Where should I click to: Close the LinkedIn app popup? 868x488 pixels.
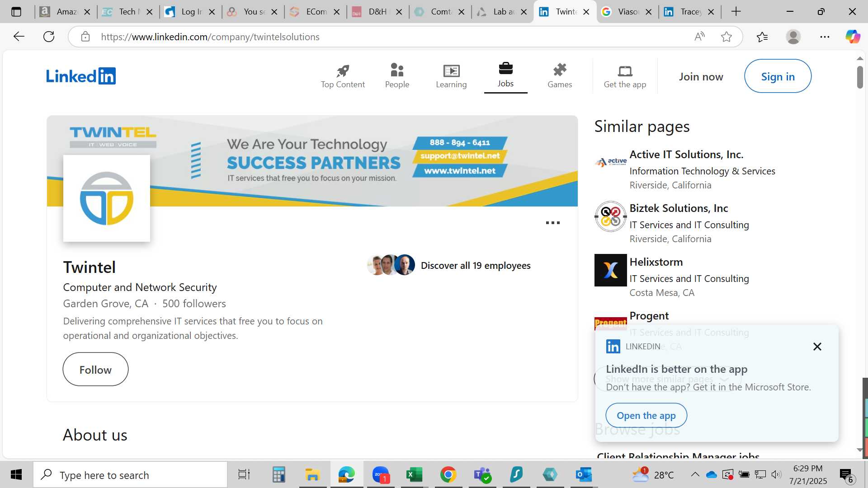coord(817,347)
